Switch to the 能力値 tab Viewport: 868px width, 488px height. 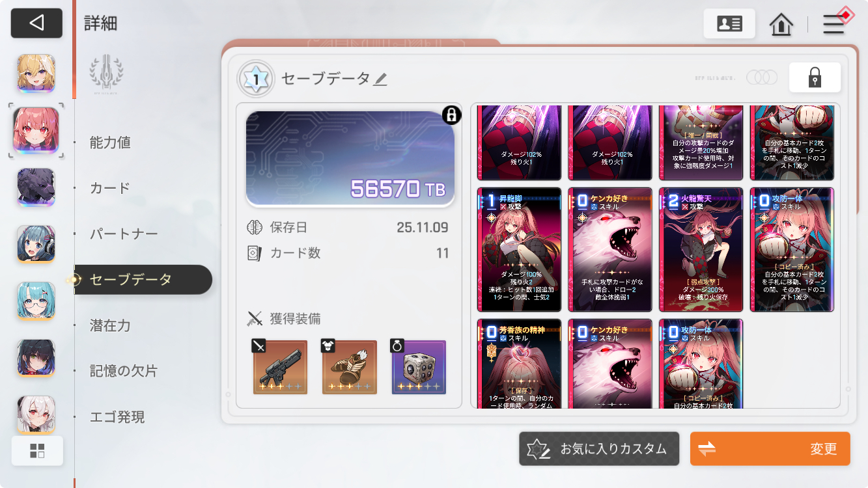[x=110, y=142]
